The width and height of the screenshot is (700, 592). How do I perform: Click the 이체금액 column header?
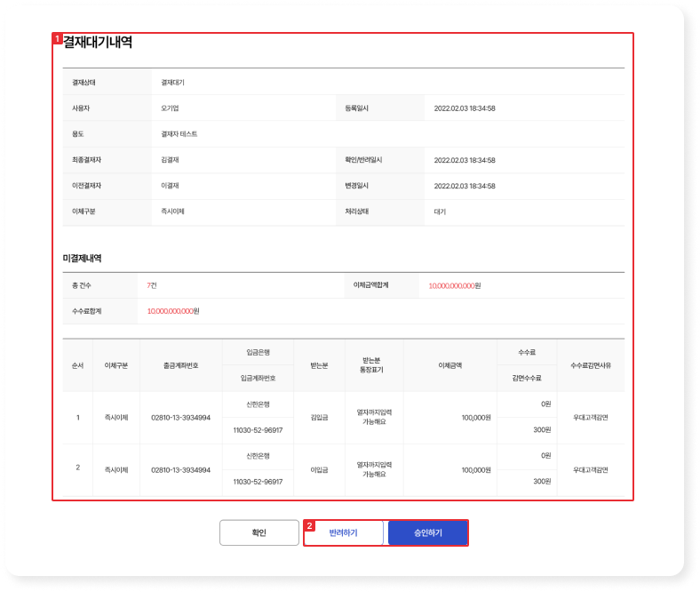[x=450, y=365]
